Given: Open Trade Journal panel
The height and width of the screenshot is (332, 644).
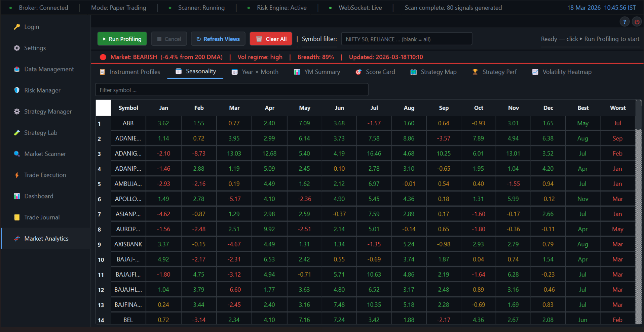Looking at the screenshot, I should (41, 217).
